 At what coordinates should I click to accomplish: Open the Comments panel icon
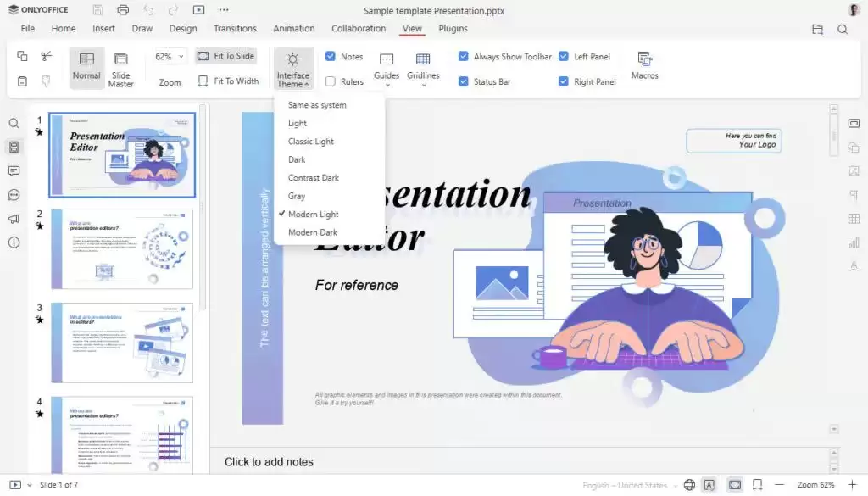pyautogui.click(x=14, y=171)
